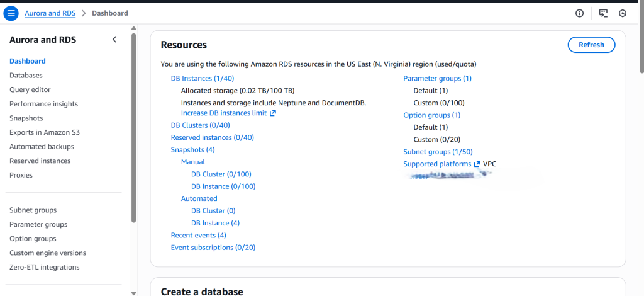
Task: Click the hexagon icon in top bar
Action: point(623,13)
